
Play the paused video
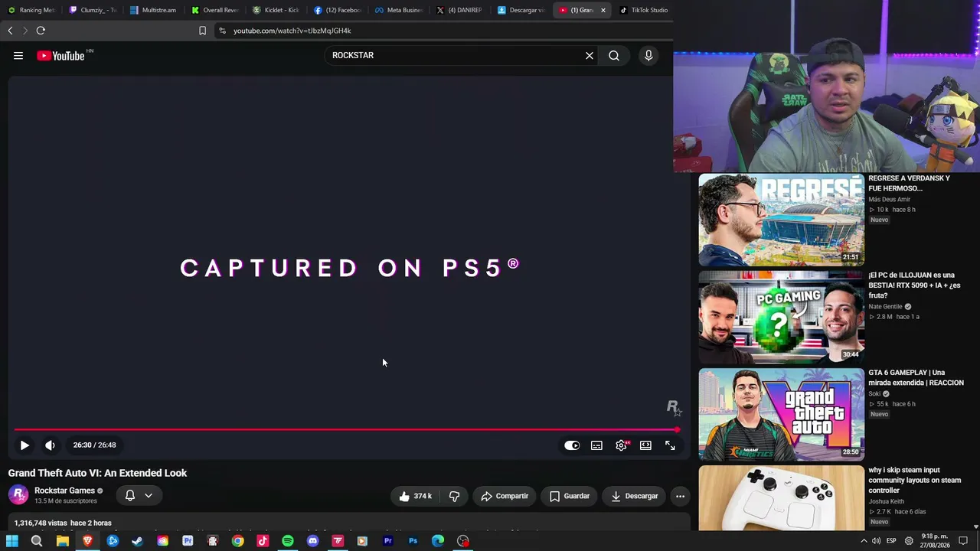24,445
